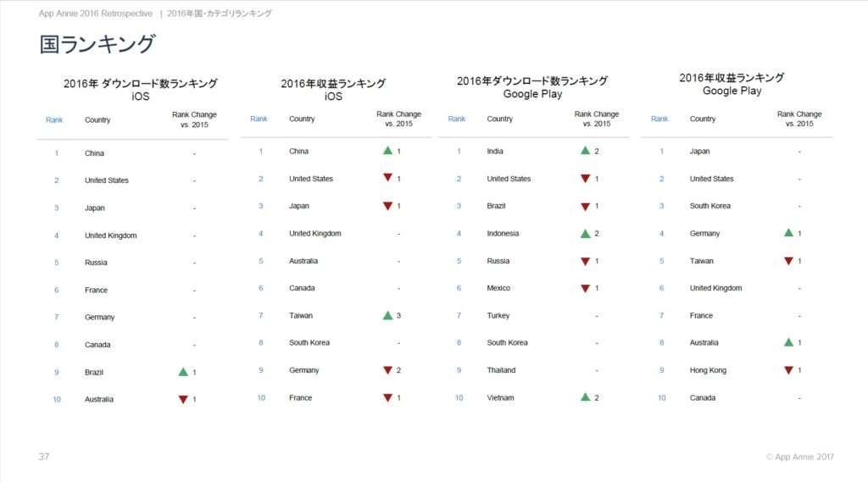Screen dimensions: 868x482
Task: Select slide page number 37
Action: [x=44, y=457]
